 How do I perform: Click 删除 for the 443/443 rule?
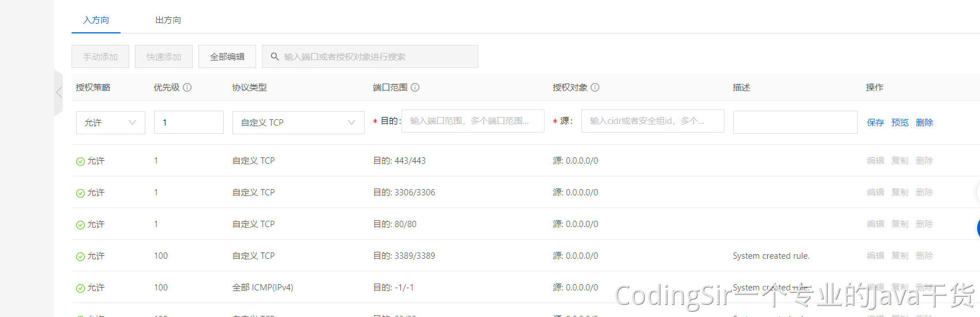(x=924, y=161)
